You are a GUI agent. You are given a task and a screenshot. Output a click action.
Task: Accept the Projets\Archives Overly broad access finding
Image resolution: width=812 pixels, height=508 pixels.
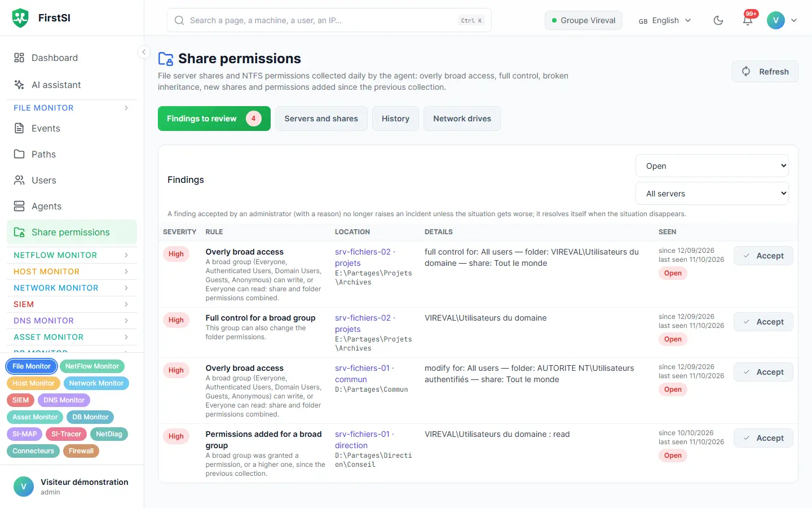tap(764, 256)
